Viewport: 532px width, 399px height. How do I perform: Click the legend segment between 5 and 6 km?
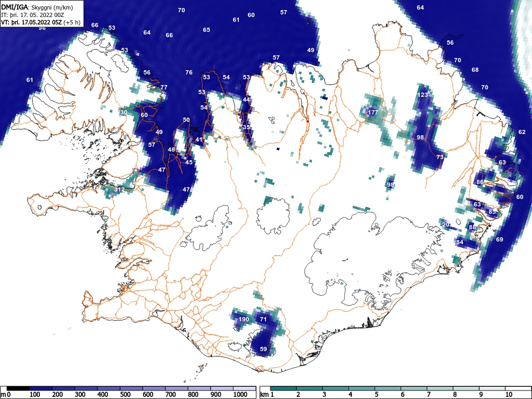click(388, 388)
